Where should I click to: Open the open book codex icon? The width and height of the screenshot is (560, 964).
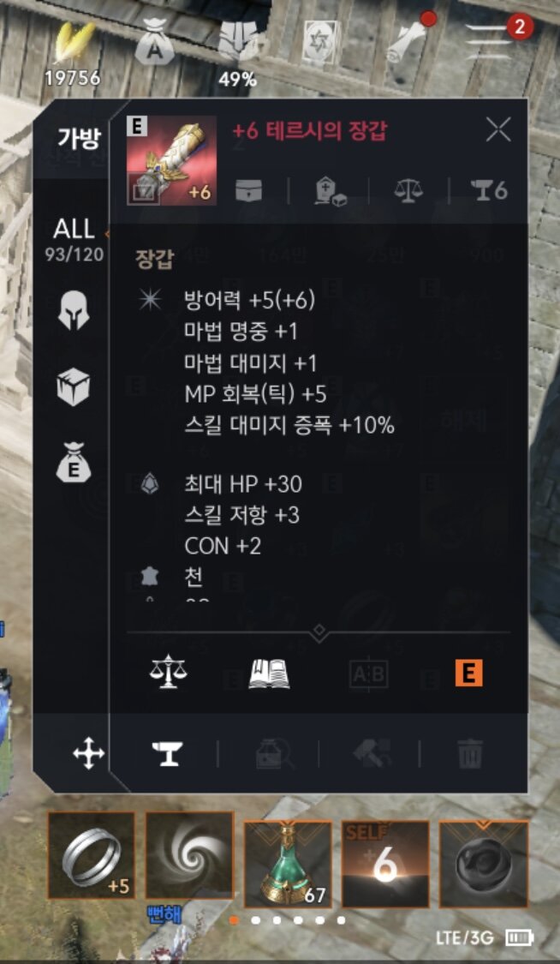(269, 674)
